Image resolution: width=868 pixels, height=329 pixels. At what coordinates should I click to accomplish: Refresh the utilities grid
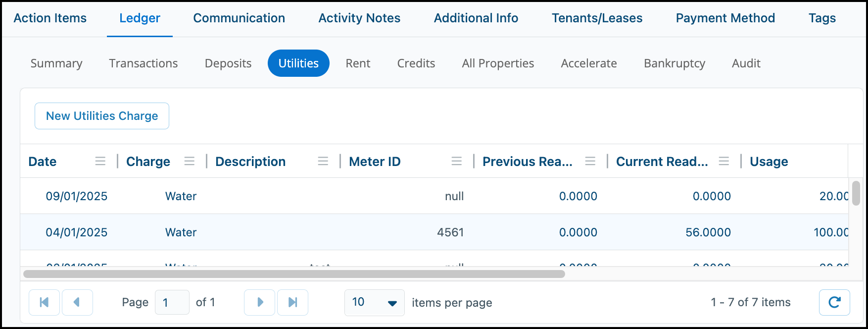pos(834,302)
